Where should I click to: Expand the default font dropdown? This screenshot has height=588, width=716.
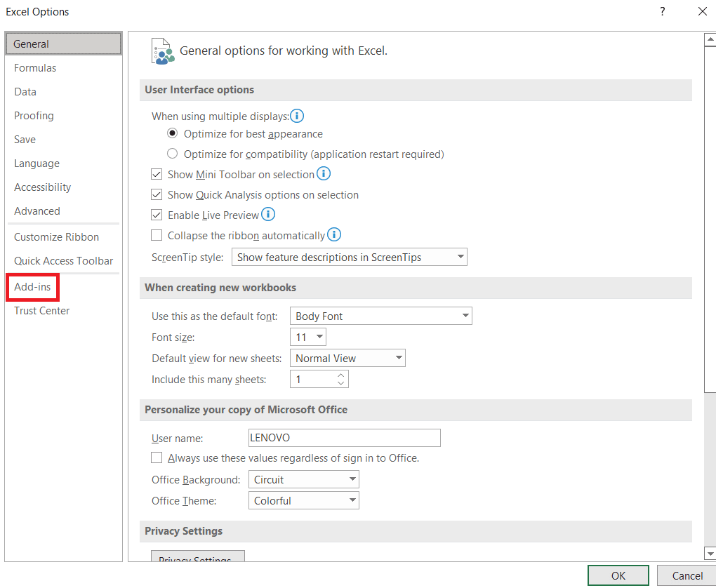coord(381,316)
